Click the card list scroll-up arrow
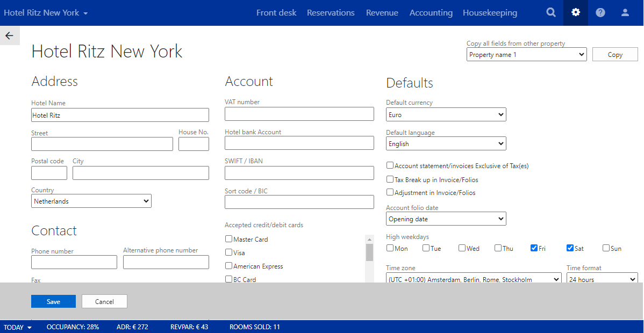This screenshot has height=333, width=644. pyautogui.click(x=370, y=239)
